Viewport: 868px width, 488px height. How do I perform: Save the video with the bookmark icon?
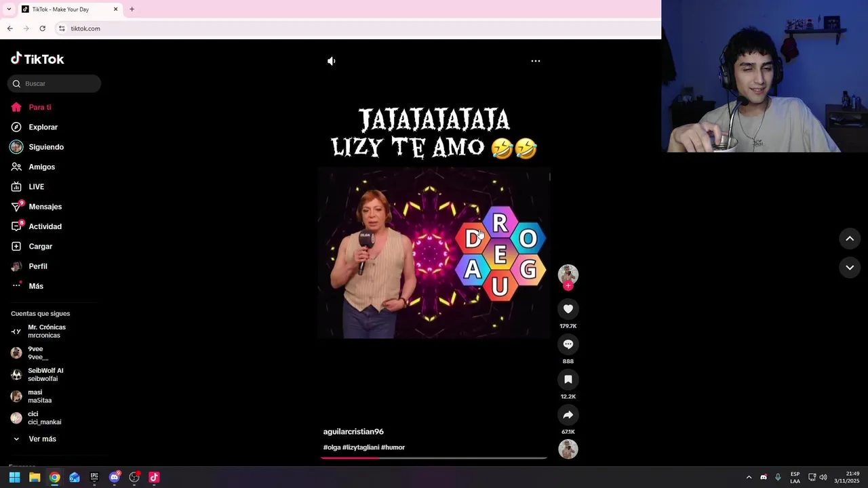[x=568, y=380]
